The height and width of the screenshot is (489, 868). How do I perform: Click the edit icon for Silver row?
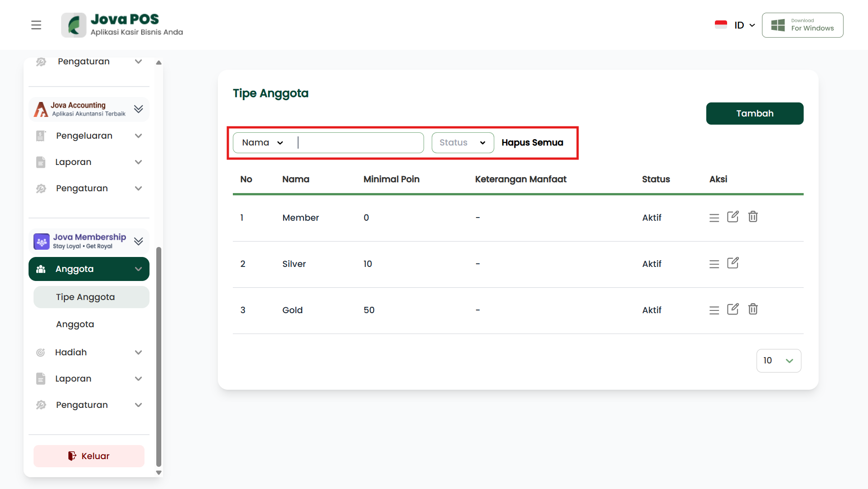point(733,263)
